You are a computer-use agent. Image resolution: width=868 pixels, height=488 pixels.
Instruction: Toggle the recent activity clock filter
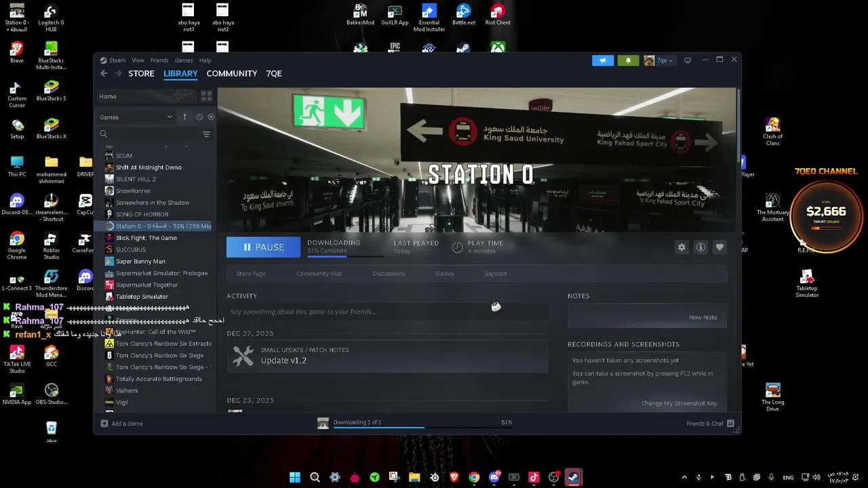[199, 117]
